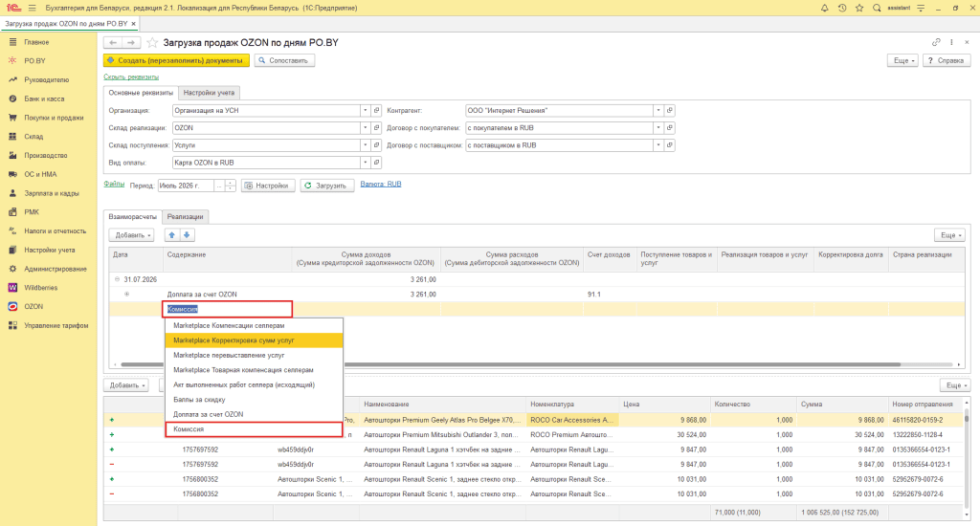Open Банк и касса section

pos(44,99)
